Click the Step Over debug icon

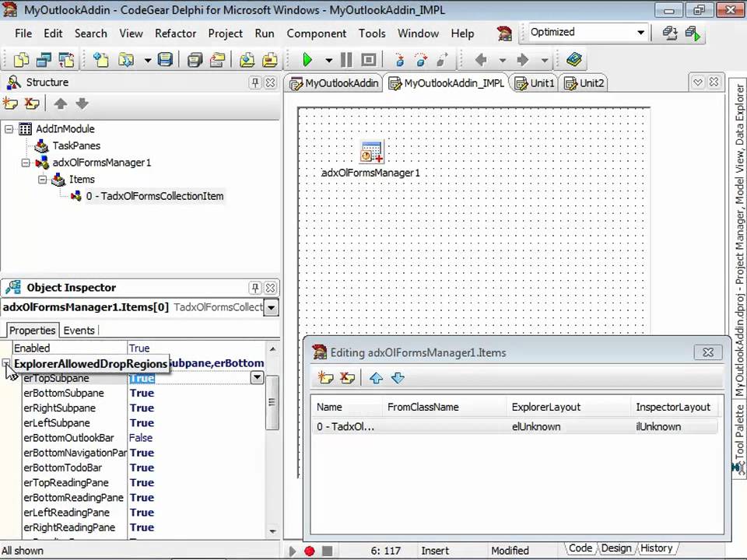[421, 60]
